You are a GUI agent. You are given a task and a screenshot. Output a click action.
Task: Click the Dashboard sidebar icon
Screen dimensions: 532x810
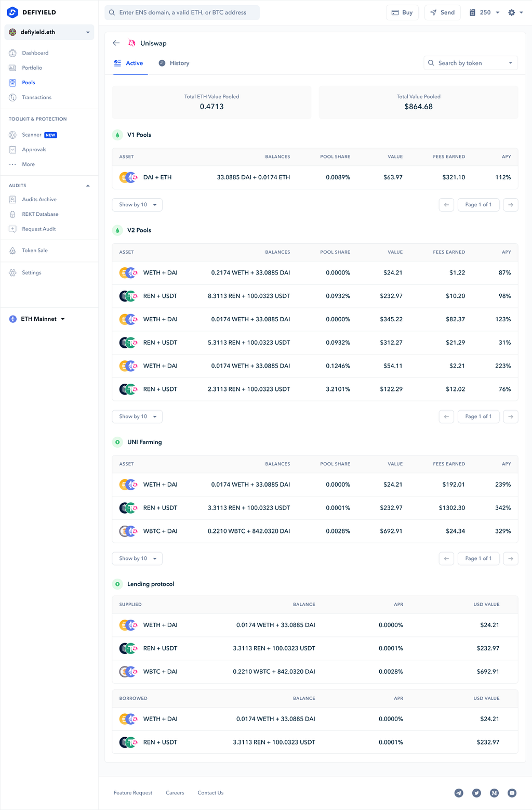(x=12, y=53)
